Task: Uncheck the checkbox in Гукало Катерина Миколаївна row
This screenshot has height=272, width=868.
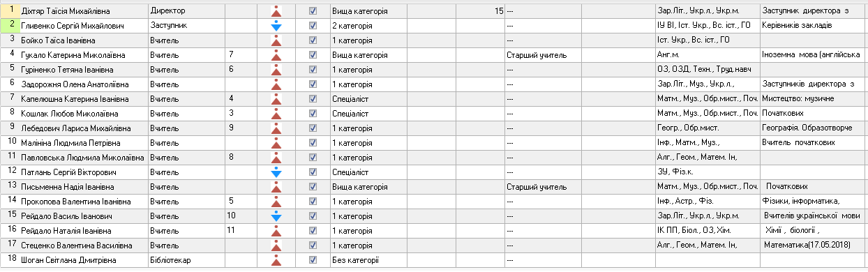Action: pyautogui.click(x=313, y=55)
